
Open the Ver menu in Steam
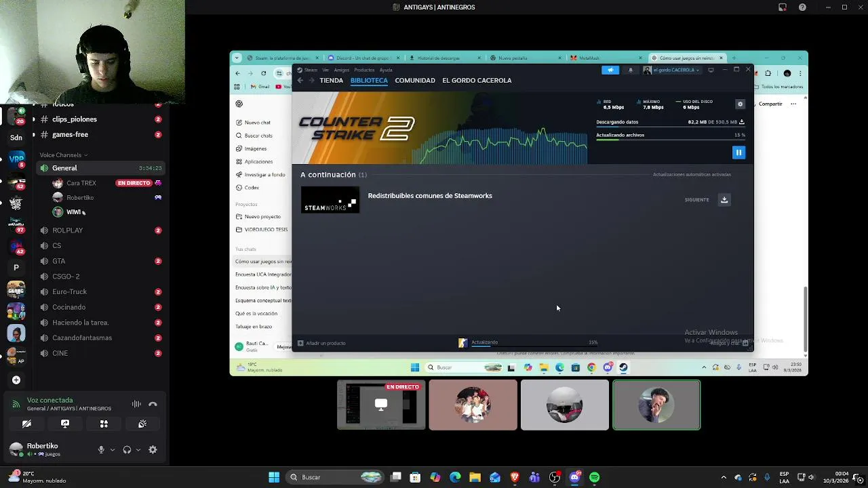[x=325, y=70]
